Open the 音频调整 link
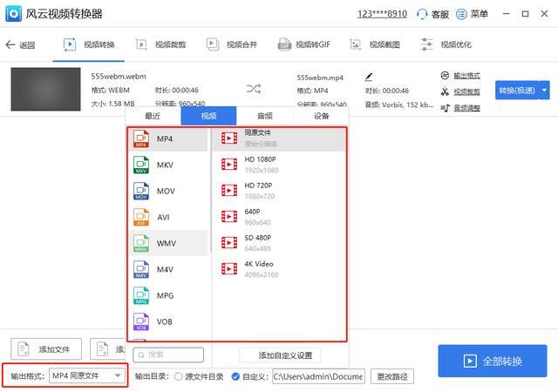 [x=466, y=108]
